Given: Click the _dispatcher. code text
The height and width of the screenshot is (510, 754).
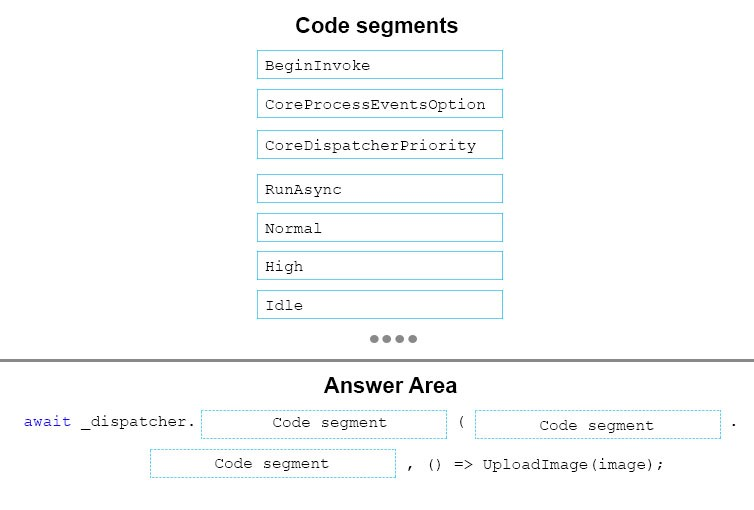Looking at the screenshot, I should 138,422.
